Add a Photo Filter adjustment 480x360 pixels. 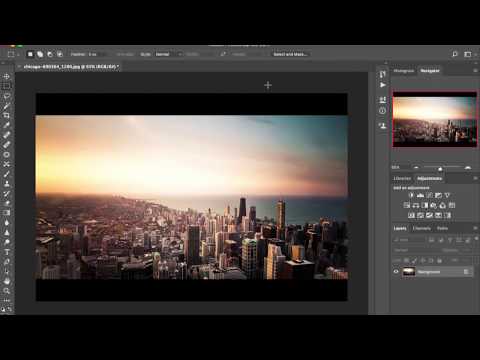[434, 205]
